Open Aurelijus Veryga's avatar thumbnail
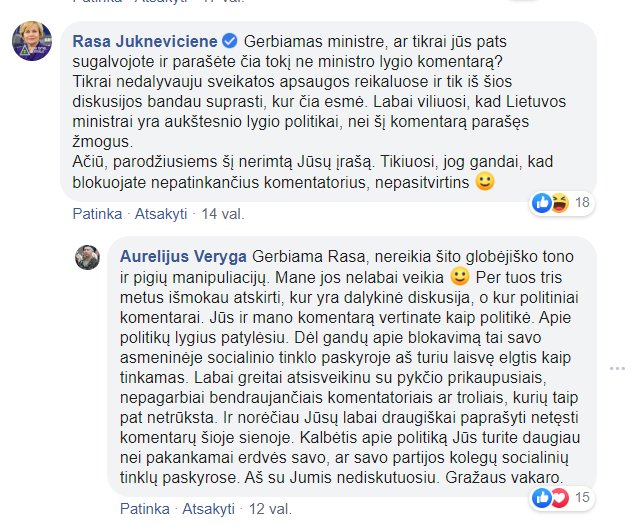 pos(87,257)
